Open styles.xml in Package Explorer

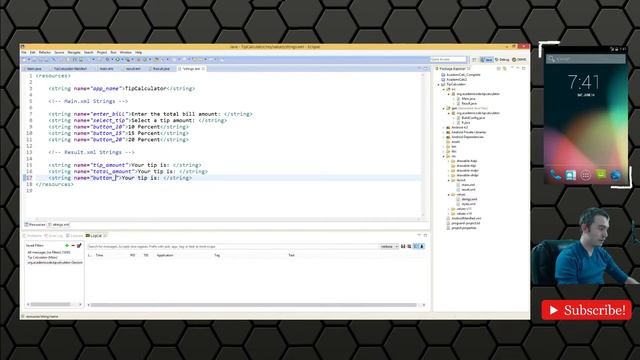click(x=468, y=204)
